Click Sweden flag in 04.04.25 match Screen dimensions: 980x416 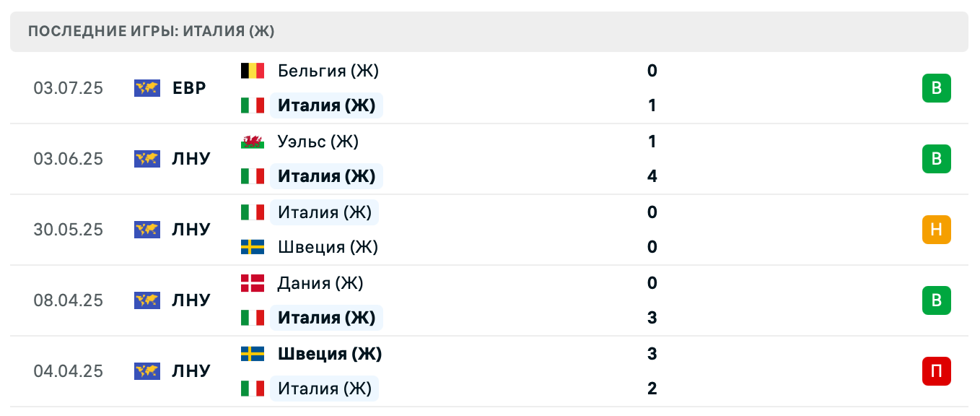(x=253, y=354)
